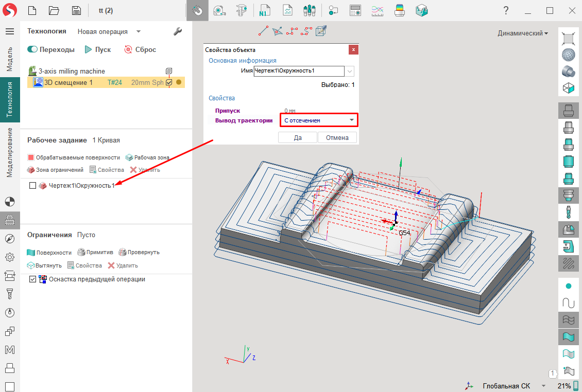582x392 pixels.
Task: Switch to the Модель tab
Action: pos(10,59)
